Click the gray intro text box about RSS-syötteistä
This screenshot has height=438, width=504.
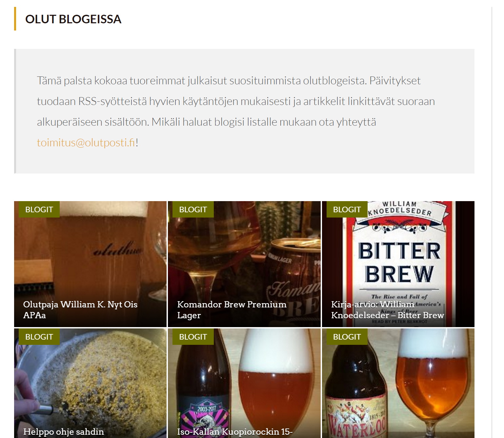244,111
